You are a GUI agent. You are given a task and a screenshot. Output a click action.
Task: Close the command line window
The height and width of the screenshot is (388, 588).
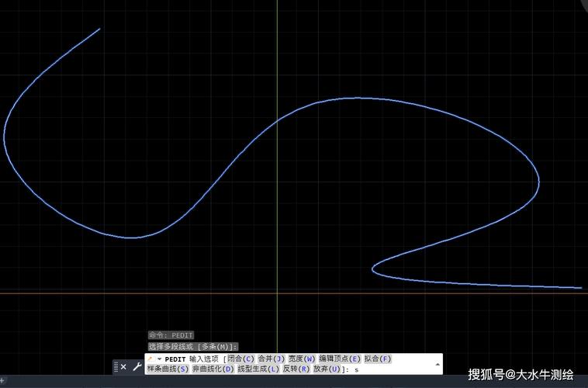point(124,366)
